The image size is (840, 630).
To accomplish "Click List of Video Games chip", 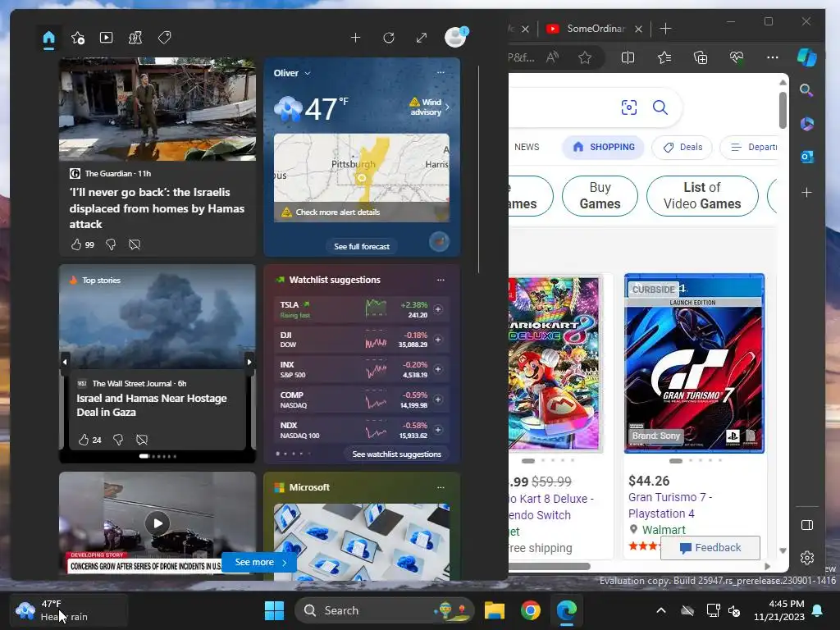I will (x=702, y=195).
